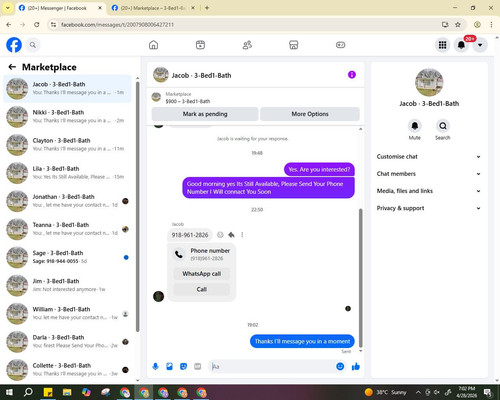This screenshot has width=500, height=400.
Task: Click the Mark as pending button
Action: click(x=205, y=114)
